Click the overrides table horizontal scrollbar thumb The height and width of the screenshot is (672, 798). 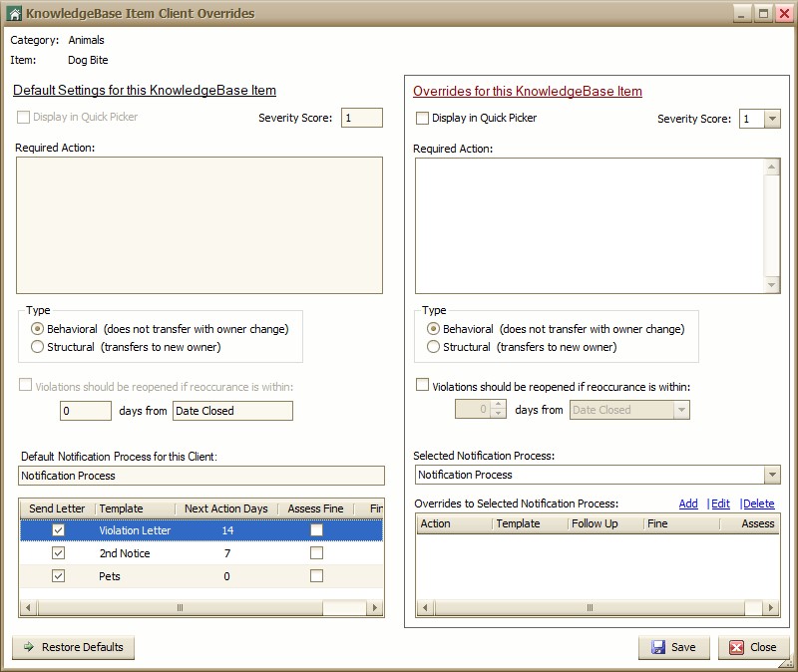click(590, 607)
